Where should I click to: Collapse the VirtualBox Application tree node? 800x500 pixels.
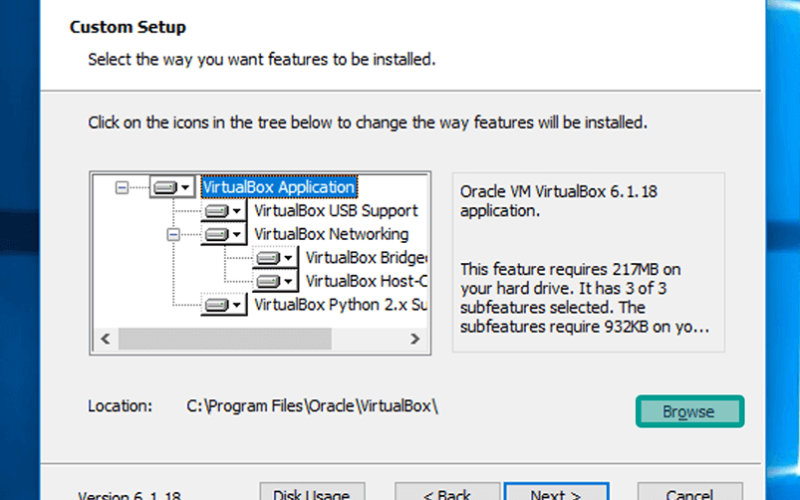[x=122, y=188]
